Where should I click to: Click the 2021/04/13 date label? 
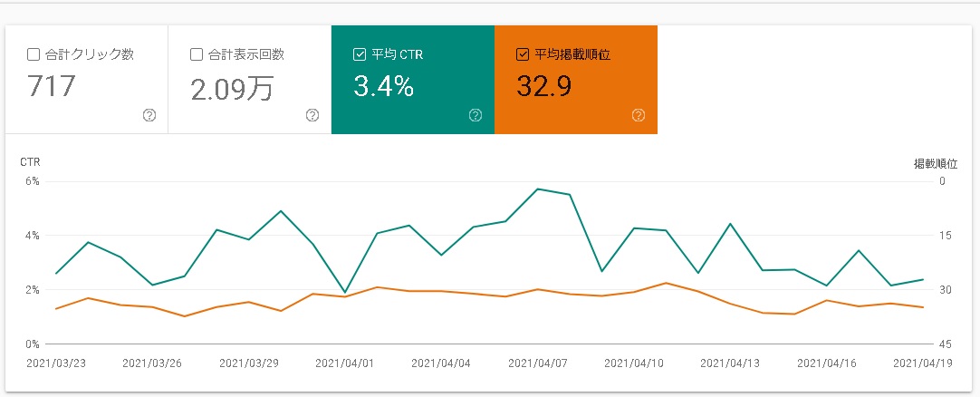730,363
